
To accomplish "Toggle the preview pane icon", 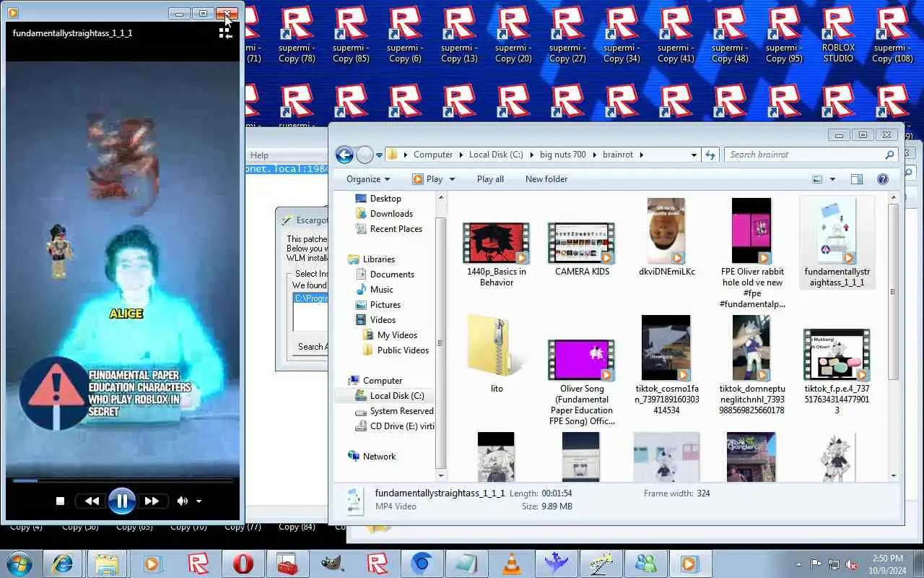I will [857, 179].
